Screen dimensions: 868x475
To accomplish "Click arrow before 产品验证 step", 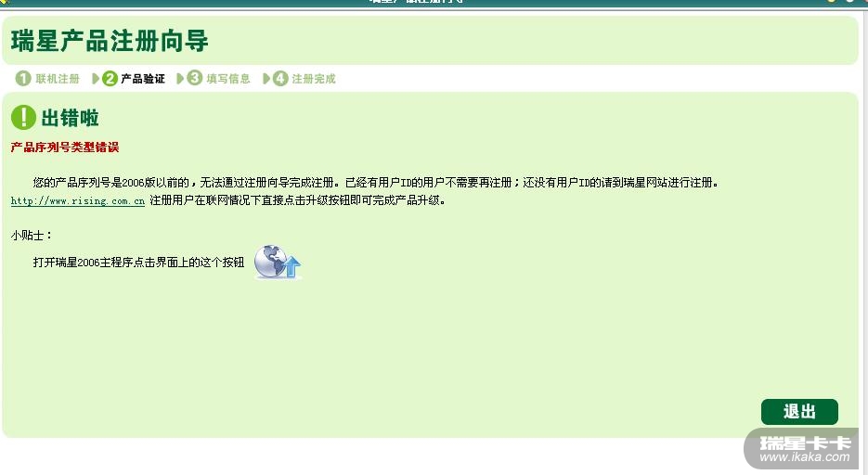I will (x=96, y=79).
